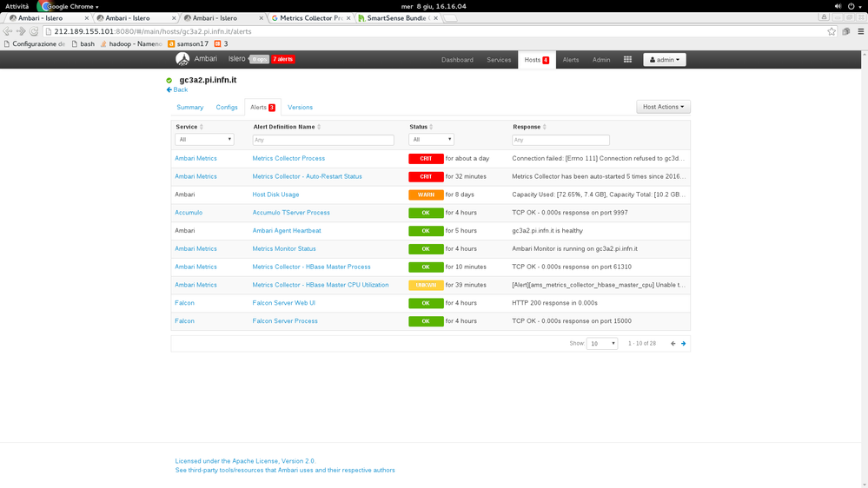Open HBase Master CPU Utilization alert

tap(321, 285)
